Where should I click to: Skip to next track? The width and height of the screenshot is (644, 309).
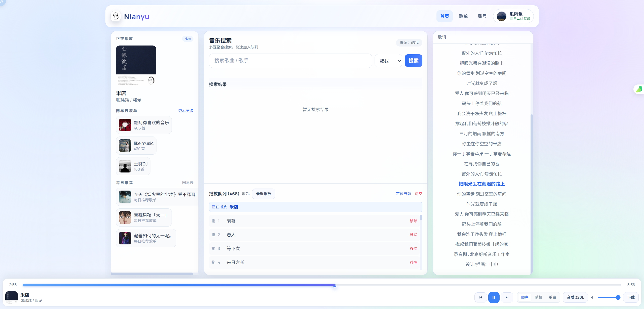507,297
